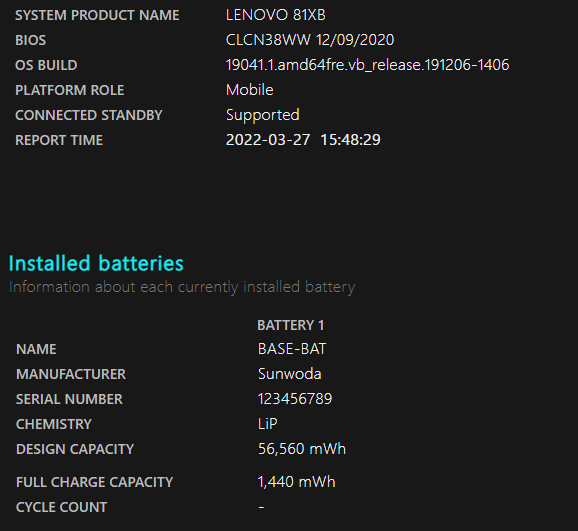Screen dimensions: 578x531
Task: Click the Sunwoda manufacturer value
Action: click(290, 374)
